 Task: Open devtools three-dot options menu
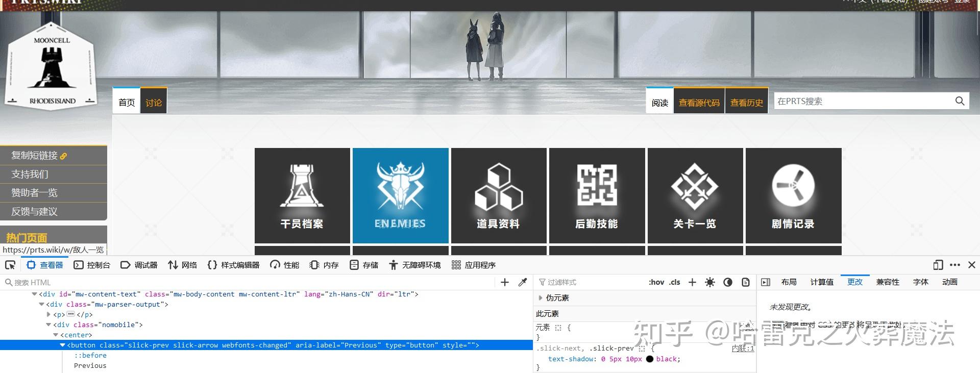[955, 265]
